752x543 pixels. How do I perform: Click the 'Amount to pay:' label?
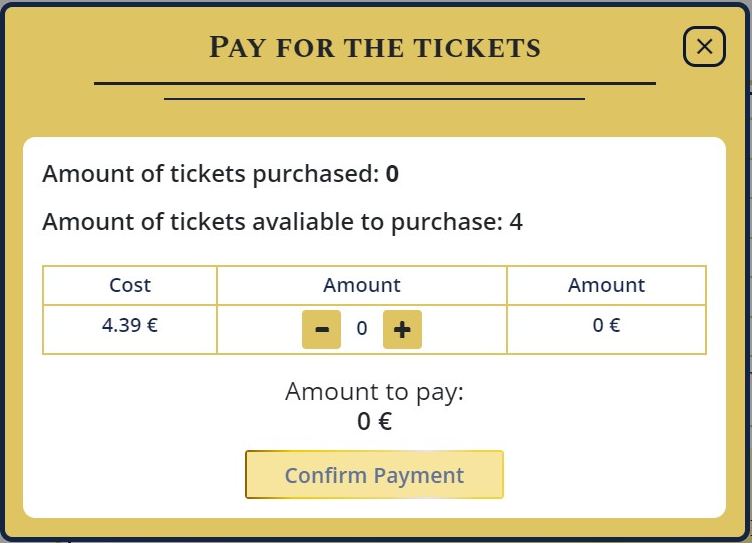click(374, 391)
